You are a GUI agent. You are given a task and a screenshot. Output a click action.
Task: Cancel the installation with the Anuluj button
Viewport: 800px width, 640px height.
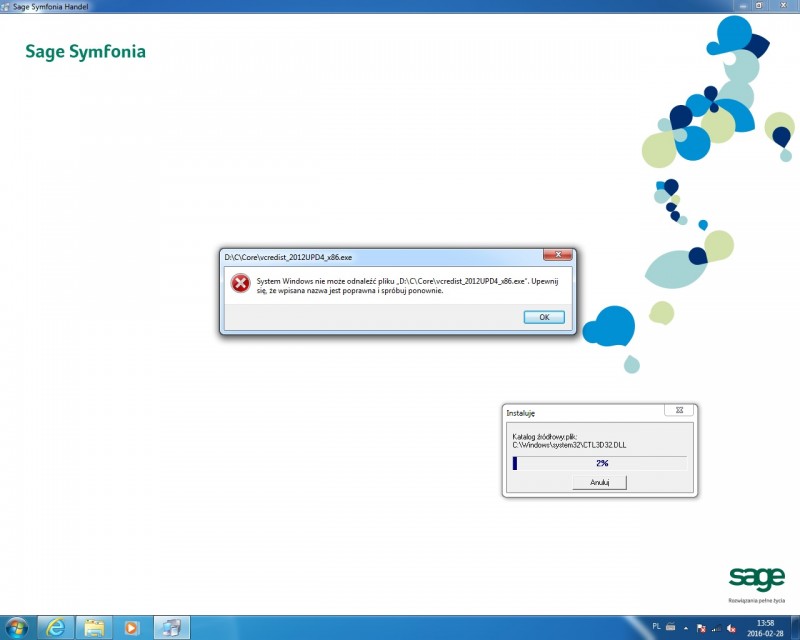point(599,482)
